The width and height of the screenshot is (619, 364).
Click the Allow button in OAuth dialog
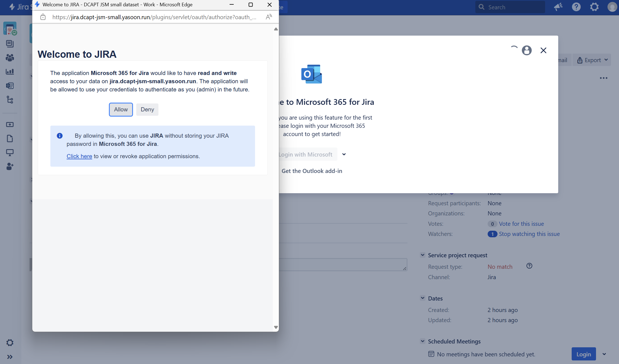pos(121,109)
